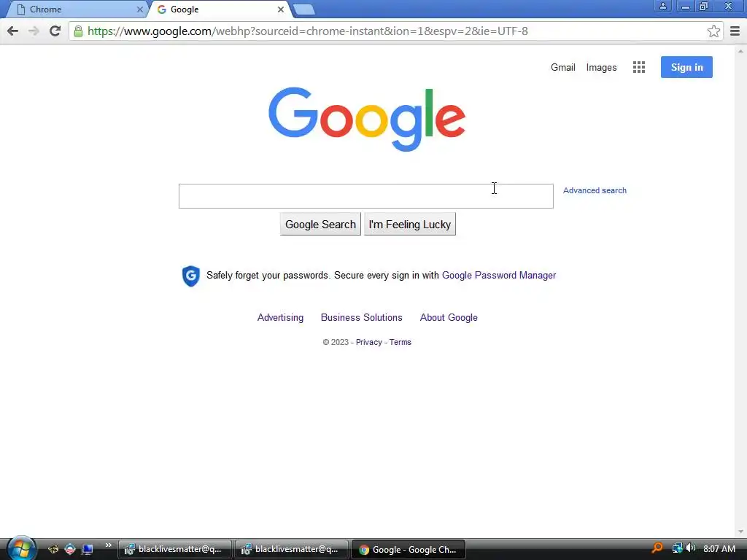Open Google Password Manager link

point(499,275)
